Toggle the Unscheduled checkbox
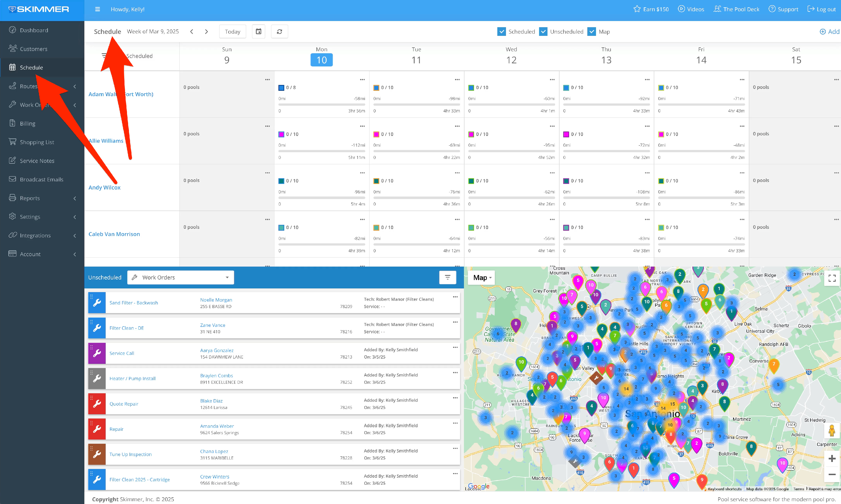This screenshot has height=504, width=841. [543, 32]
